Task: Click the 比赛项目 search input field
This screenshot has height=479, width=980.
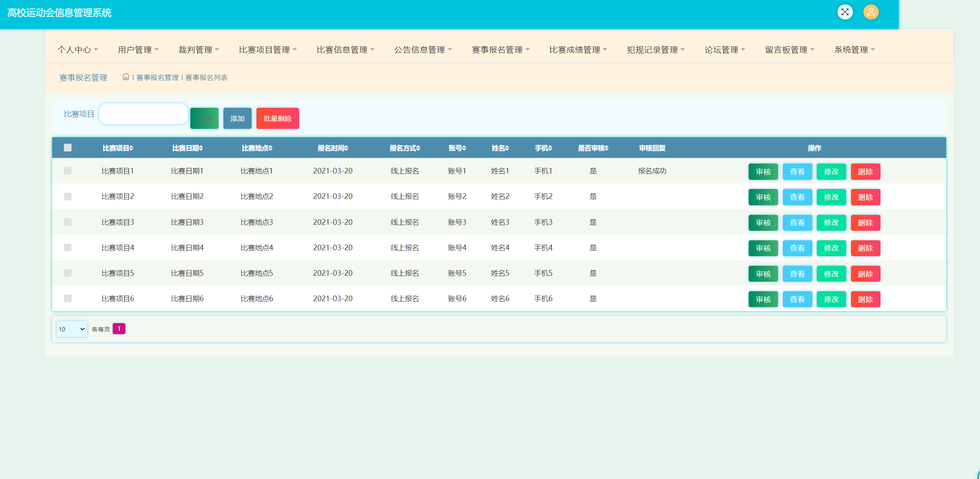Action: click(143, 114)
